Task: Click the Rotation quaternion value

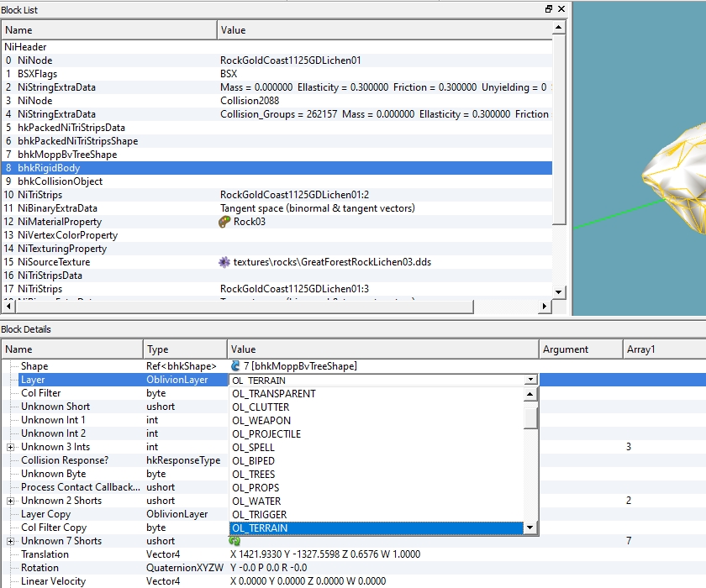Action: coord(269,568)
